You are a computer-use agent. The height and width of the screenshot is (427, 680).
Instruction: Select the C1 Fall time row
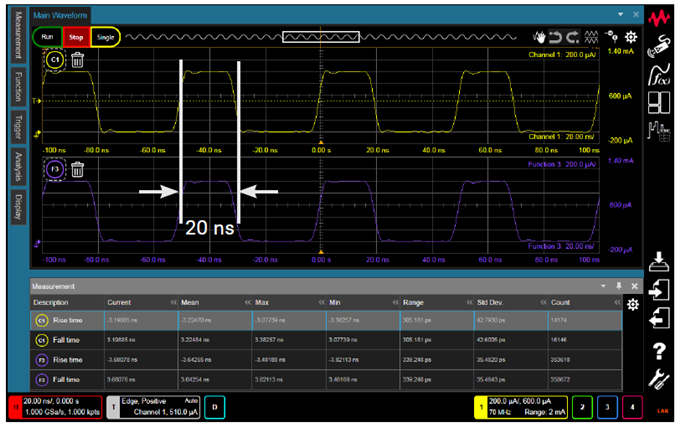coord(326,340)
